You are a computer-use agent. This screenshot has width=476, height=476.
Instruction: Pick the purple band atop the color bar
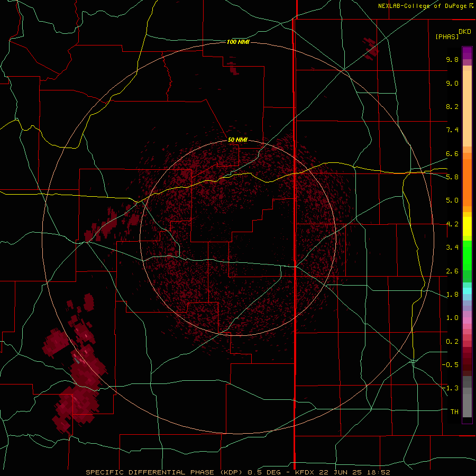pos(467,53)
